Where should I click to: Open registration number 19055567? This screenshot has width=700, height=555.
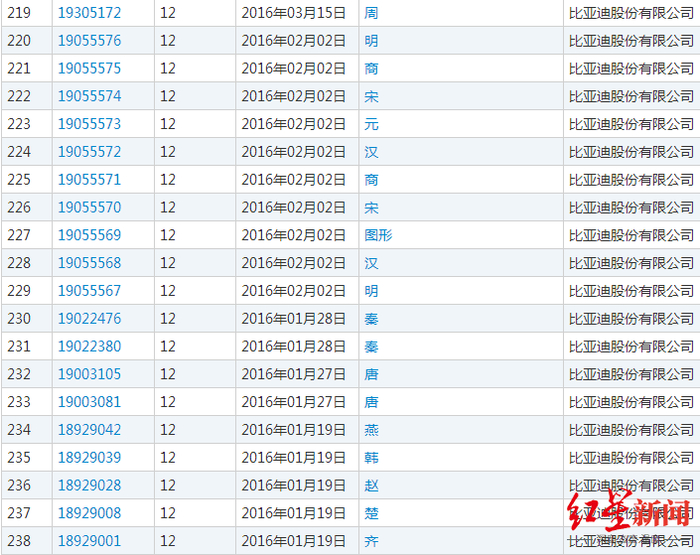89,291
